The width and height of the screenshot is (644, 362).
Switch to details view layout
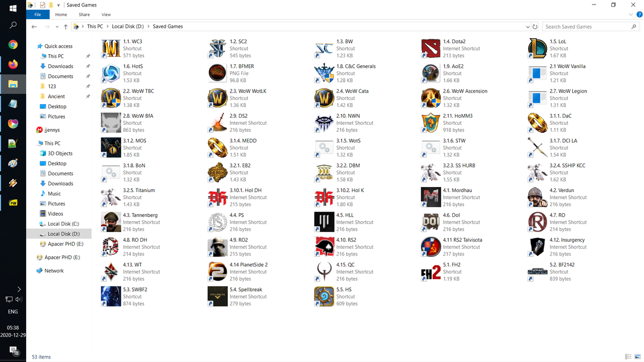(x=628, y=356)
